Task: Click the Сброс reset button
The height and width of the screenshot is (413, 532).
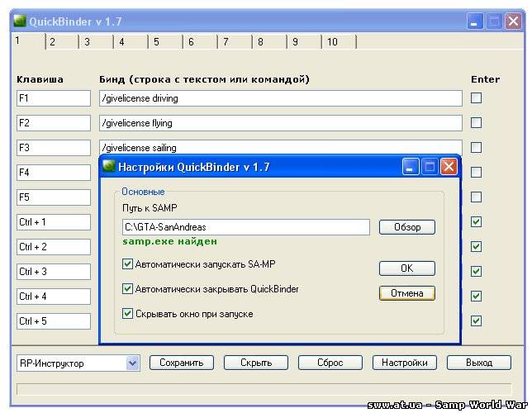Action: click(330, 363)
